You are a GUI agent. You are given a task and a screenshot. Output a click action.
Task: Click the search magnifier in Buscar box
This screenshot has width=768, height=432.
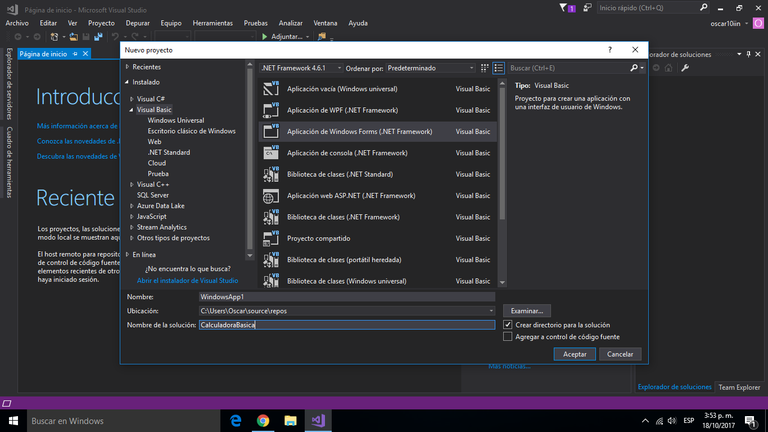[x=634, y=68]
